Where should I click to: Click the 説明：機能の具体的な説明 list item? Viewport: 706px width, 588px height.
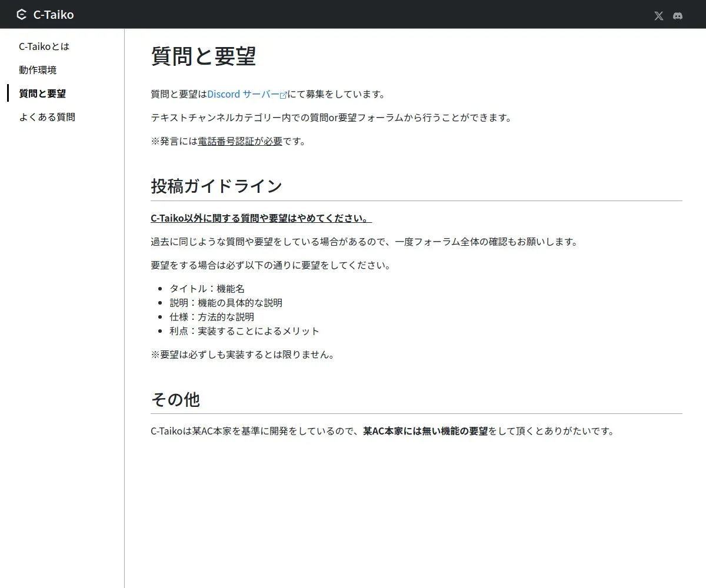click(226, 303)
